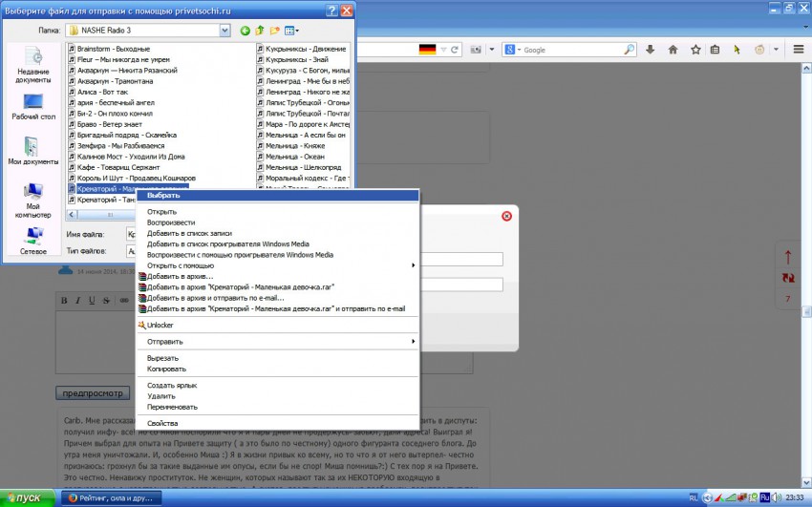This screenshot has width=812, height=507.
Task: Create a new folder in the dialog
Action: point(274,31)
